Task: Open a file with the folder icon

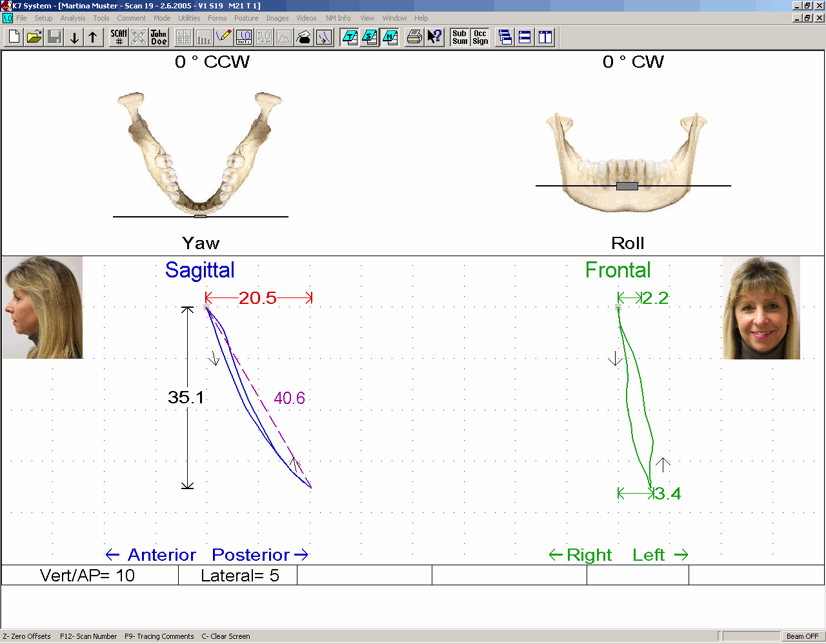Action: 34,37
